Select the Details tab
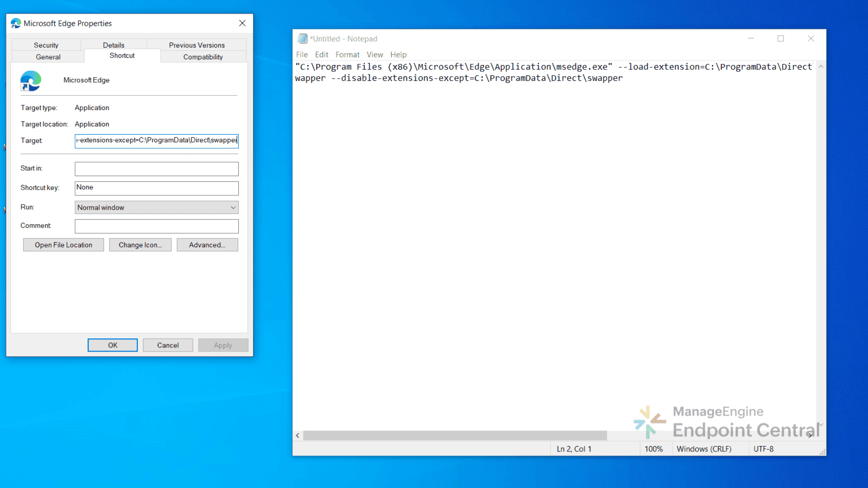Screen dimensions: 868x488 point(113,45)
